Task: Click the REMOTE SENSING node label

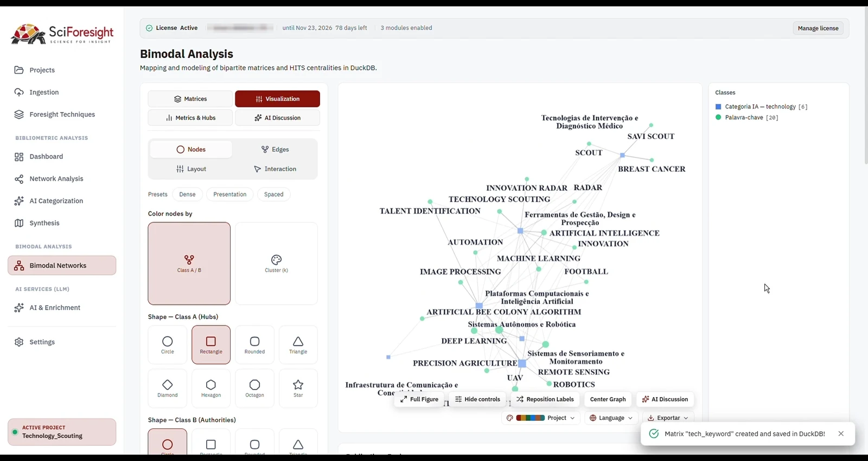Action: tap(574, 373)
